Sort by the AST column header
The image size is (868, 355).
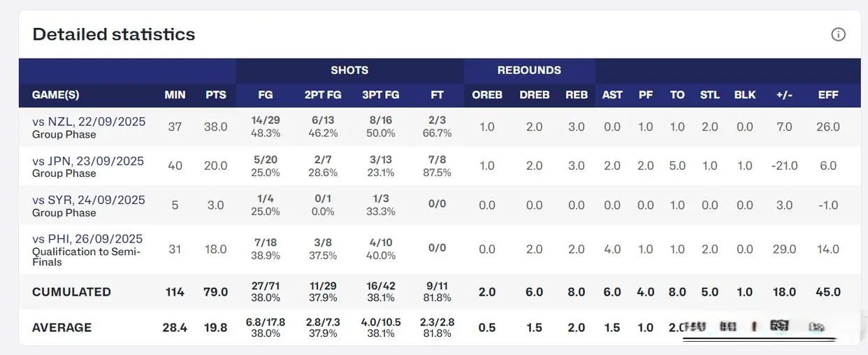[612, 94]
